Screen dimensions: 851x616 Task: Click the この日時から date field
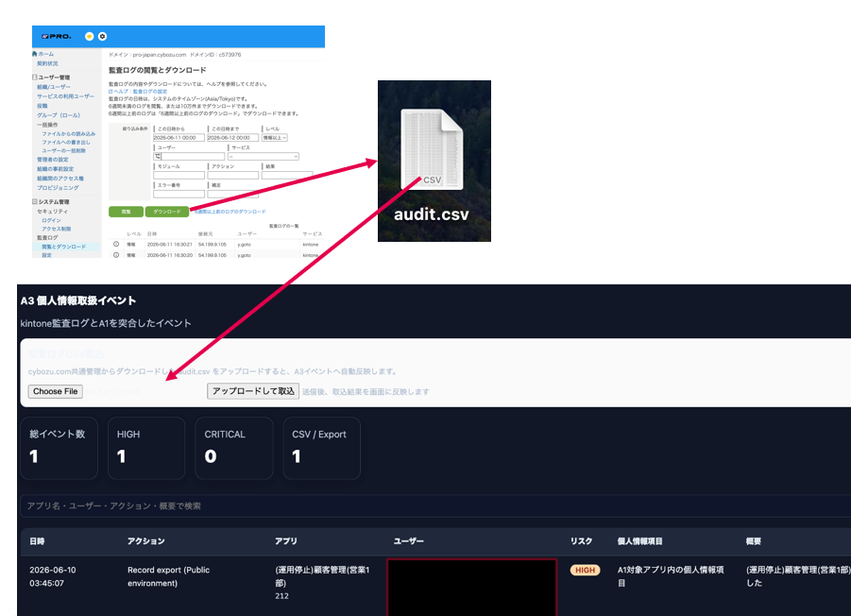(179, 138)
